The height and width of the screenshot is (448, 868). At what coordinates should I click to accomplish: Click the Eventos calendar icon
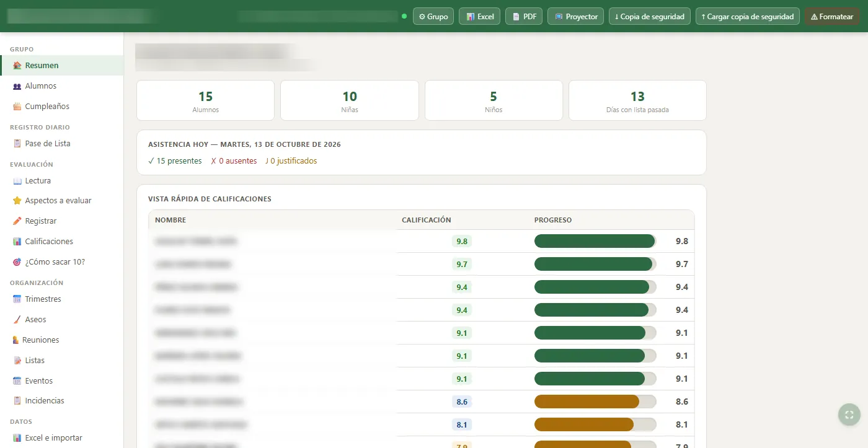point(17,381)
